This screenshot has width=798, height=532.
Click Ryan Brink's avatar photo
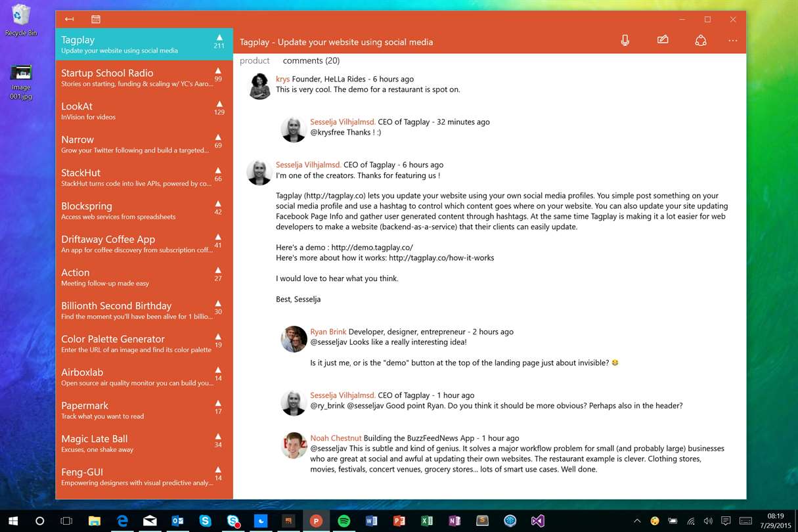click(x=294, y=339)
